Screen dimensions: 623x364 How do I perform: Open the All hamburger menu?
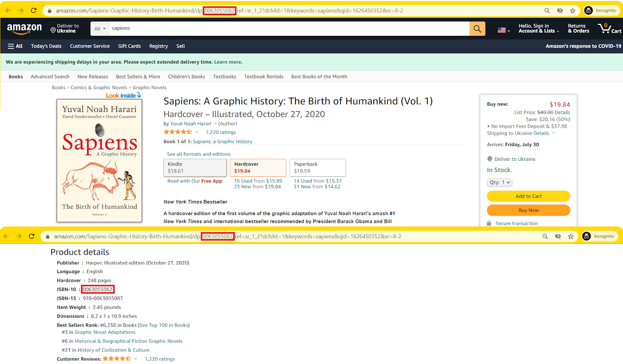pos(15,46)
